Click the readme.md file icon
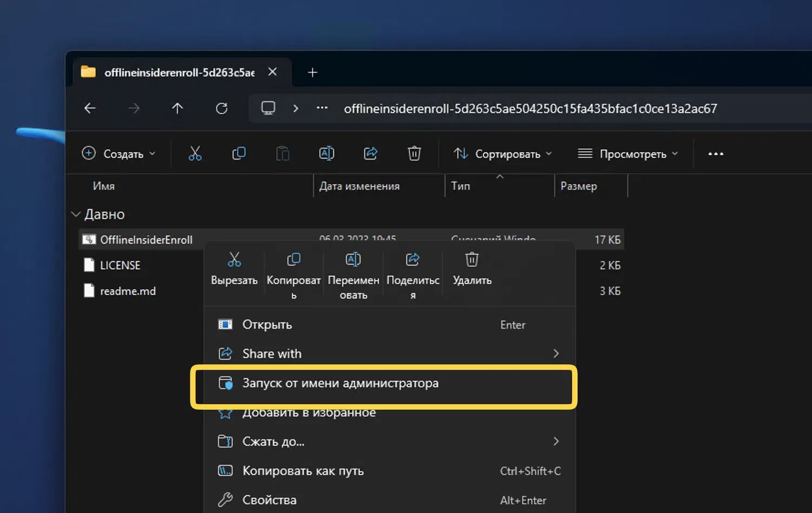812x513 pixels. pyautogui.click(x=89, y=290)
